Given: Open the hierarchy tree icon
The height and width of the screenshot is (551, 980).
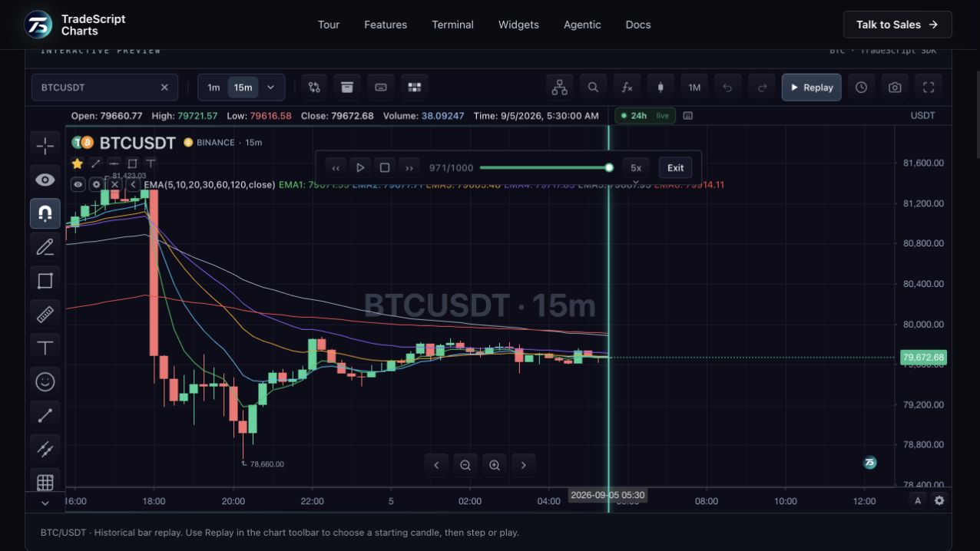Looking at the screenshot, I should coord(560,87).
